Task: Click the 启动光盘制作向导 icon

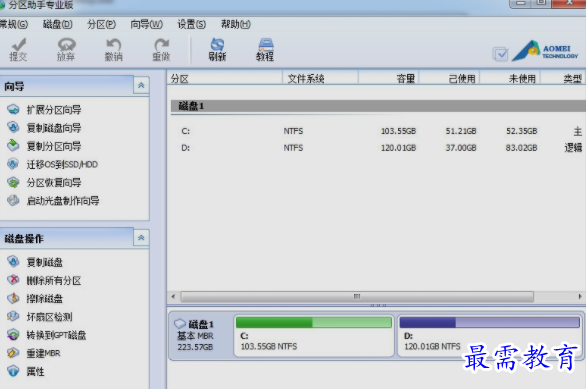Action: (x=13, y=201)
